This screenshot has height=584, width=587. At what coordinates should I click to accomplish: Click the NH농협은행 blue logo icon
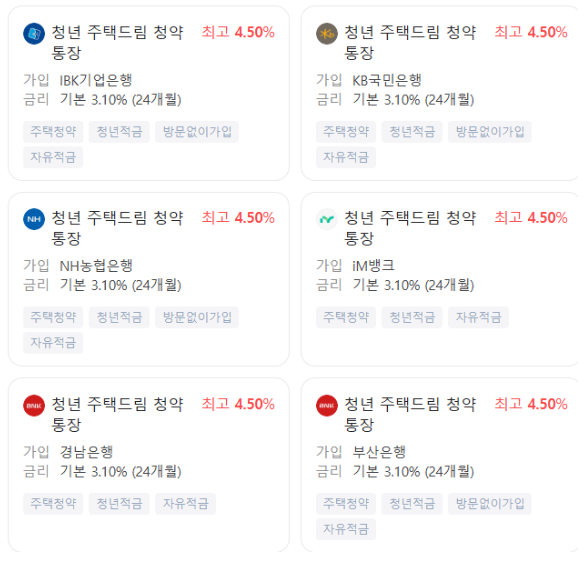(x=34, y=219)
